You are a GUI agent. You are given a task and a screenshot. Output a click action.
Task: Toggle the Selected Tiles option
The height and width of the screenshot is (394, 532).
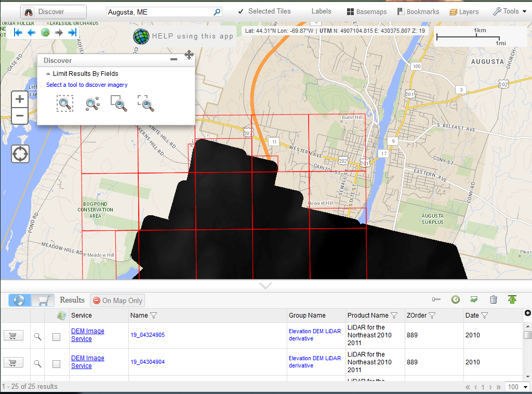click(264, 11)
